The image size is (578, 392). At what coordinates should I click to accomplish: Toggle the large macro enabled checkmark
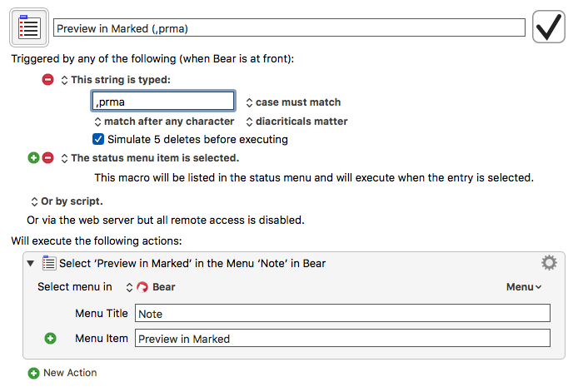(x=549, y=27)
